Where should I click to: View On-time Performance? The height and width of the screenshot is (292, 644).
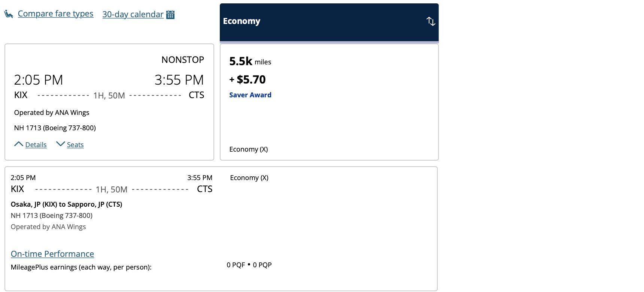point(52,254)
